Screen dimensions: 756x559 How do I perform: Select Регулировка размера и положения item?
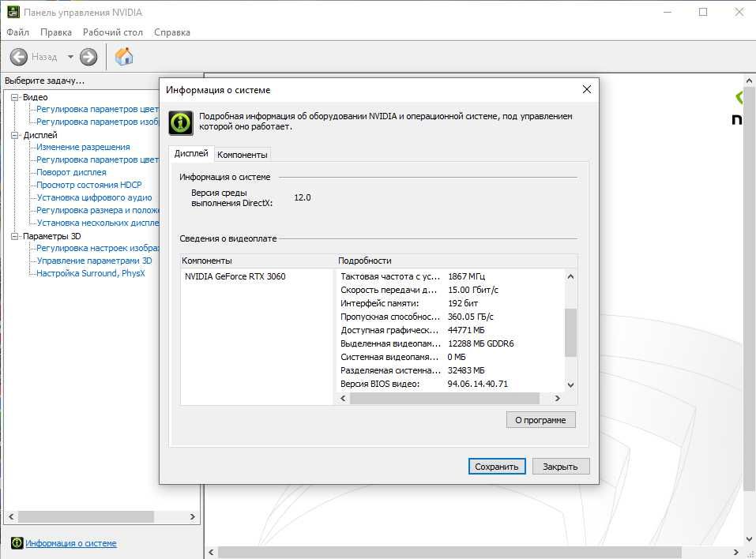click(x=97, y=210)
